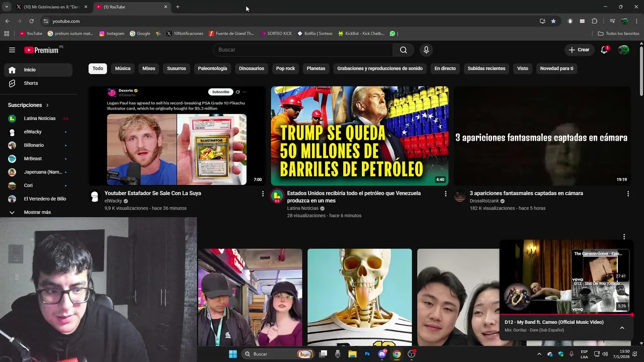
Task: Open the YouTube hamburger guide menu
Action: (x=12, y=50)
